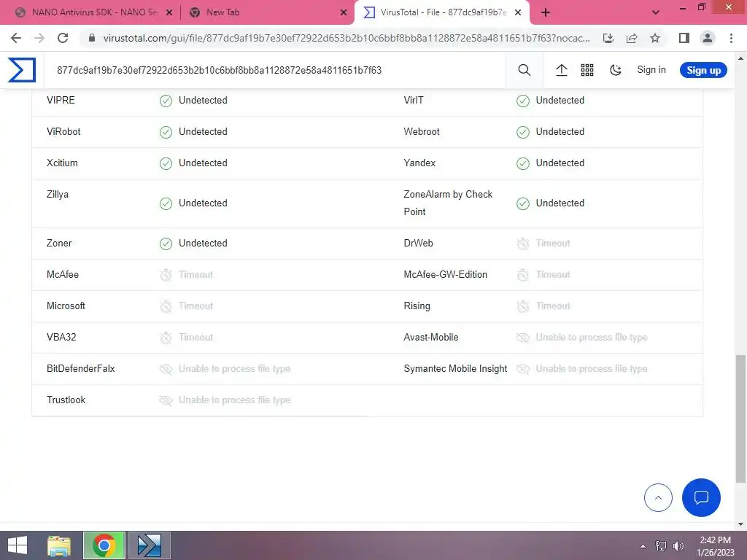
Task: Bookmark this page with star icon
Action: pyautogui.click(x=655, y=38)
